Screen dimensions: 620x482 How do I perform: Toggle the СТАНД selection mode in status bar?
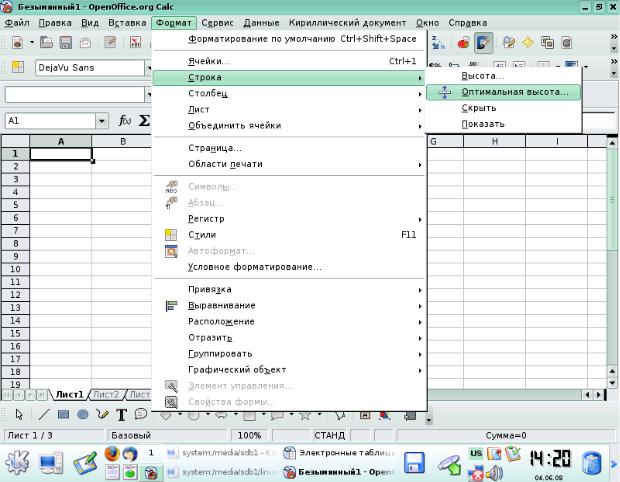pyautogui.click(x=329, y=435)
